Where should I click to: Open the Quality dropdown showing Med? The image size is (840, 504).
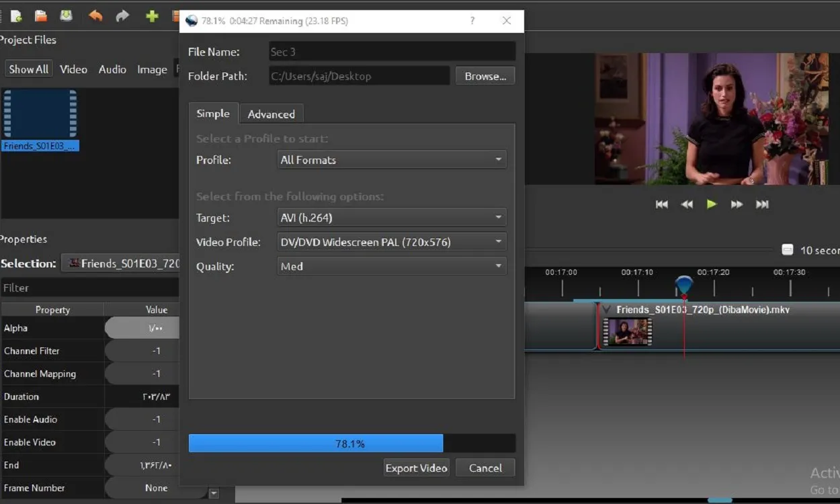pos(392,266)
